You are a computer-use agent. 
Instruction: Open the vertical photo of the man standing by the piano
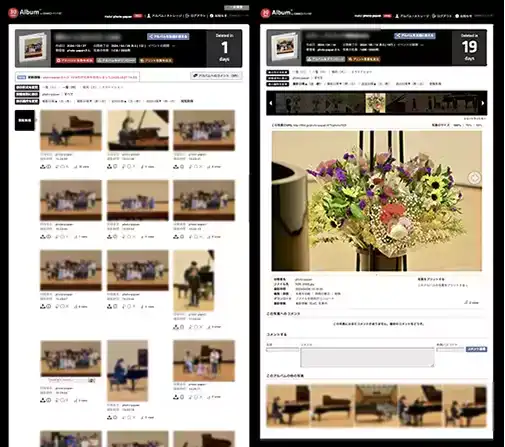point(194,280)
